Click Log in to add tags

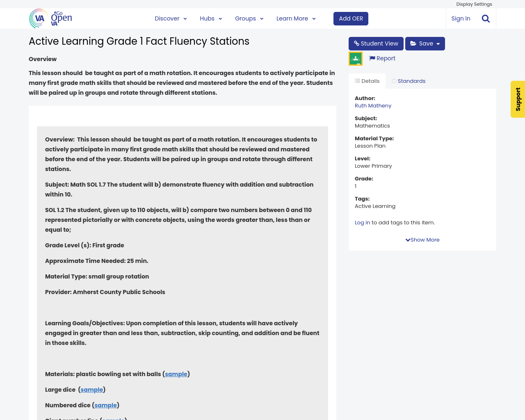tap(362, 222)
